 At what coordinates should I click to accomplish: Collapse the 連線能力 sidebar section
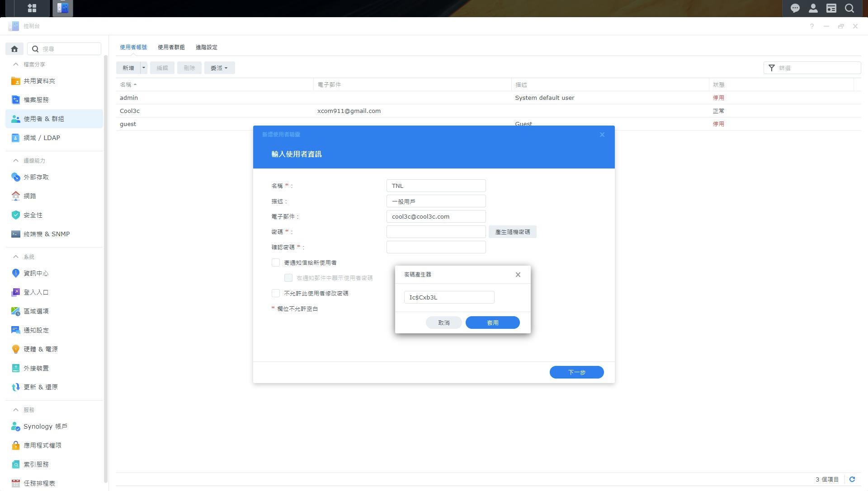(16, 160)
